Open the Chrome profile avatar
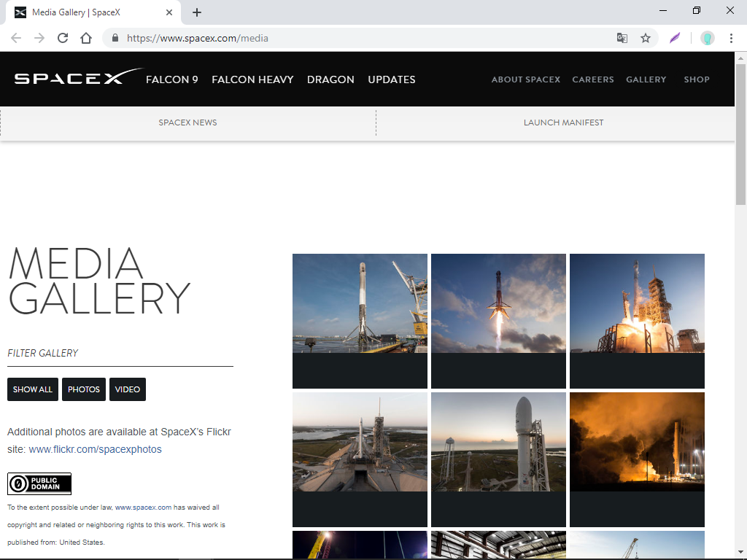 [x=708, y=38]
